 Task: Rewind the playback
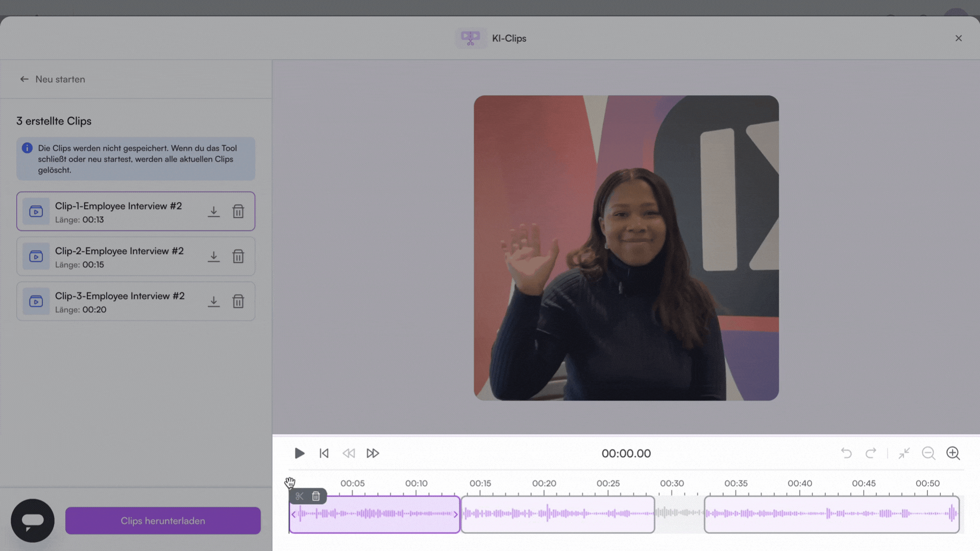click(x=349, y=453)
